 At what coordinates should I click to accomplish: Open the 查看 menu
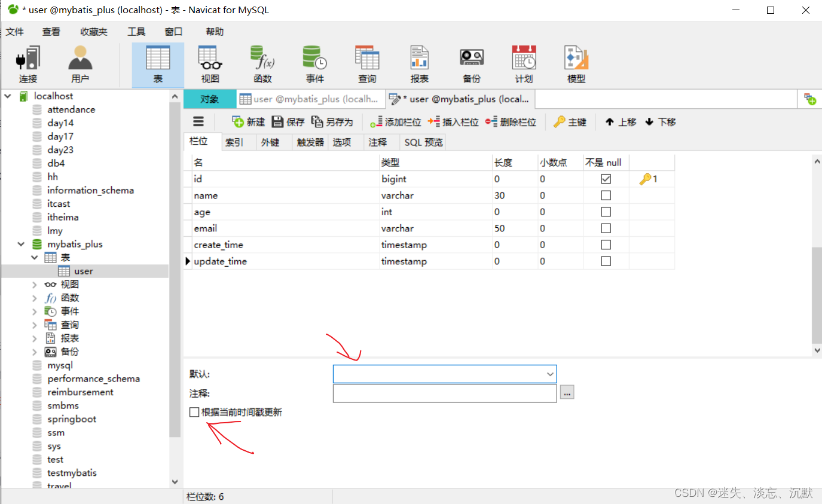pos(51,32)
